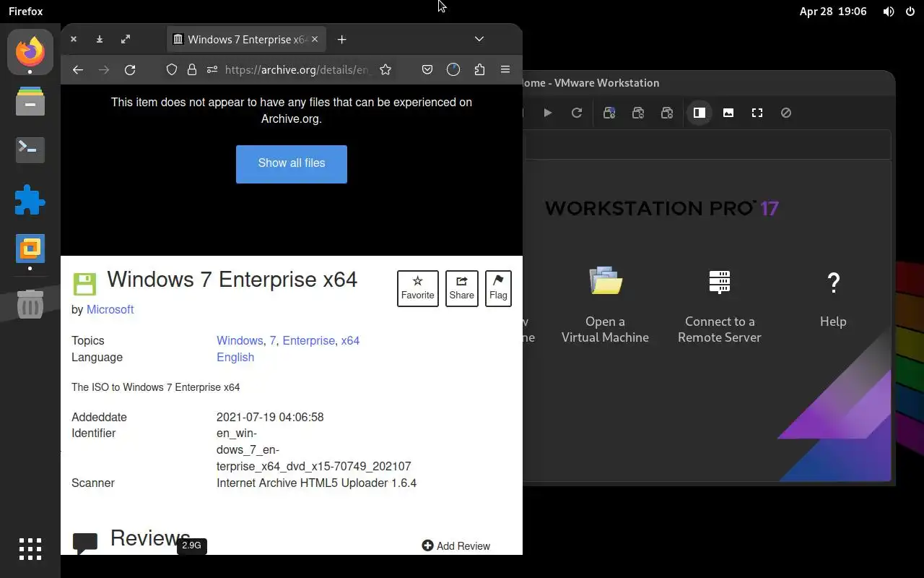Open Extensions app in dock
The height and width of the screenshot is (578, 924).
pos(30,199)
